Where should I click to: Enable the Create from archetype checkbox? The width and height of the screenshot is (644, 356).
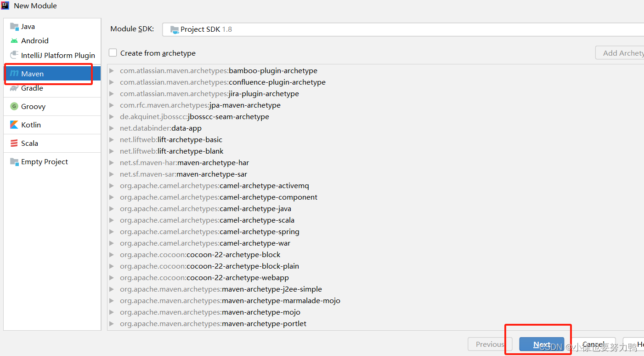(x=113, y=53)
